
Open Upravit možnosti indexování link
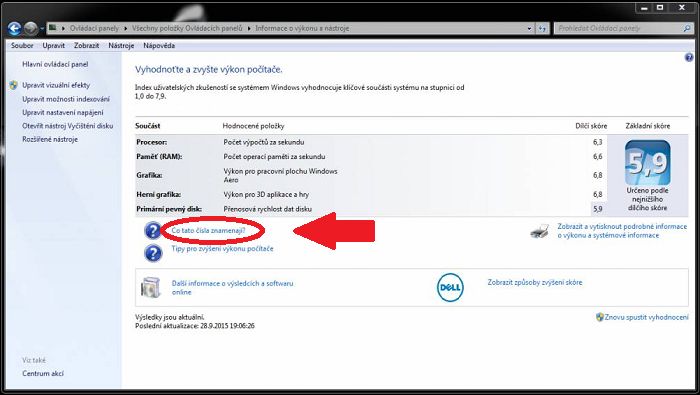click(x=66, y=99)
